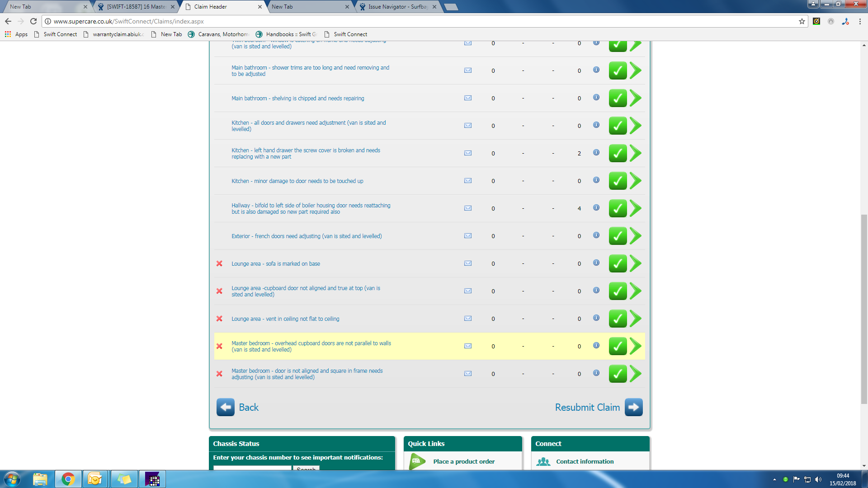
Task: Tick green check for shower trims row
Action: 618,70
